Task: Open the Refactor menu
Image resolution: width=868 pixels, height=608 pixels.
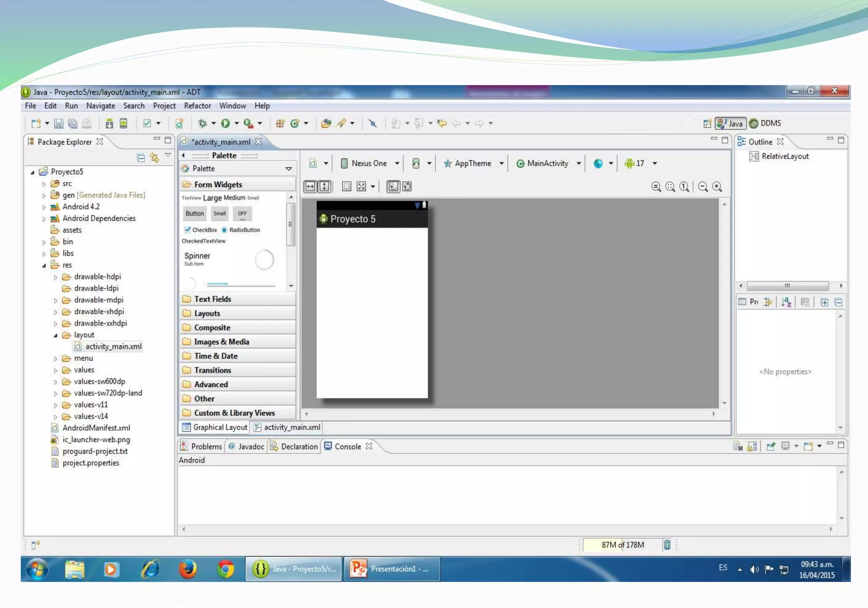Action: 197,106
